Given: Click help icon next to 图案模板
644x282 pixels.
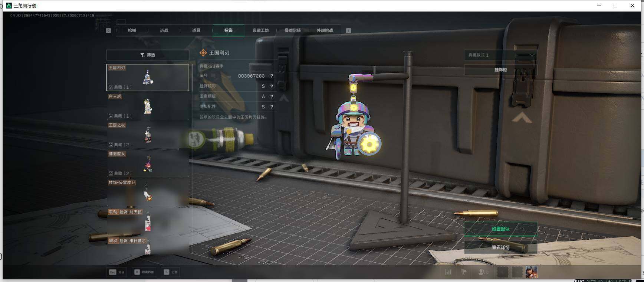Looking at the screenshot, I should click(x=272, y=96).
